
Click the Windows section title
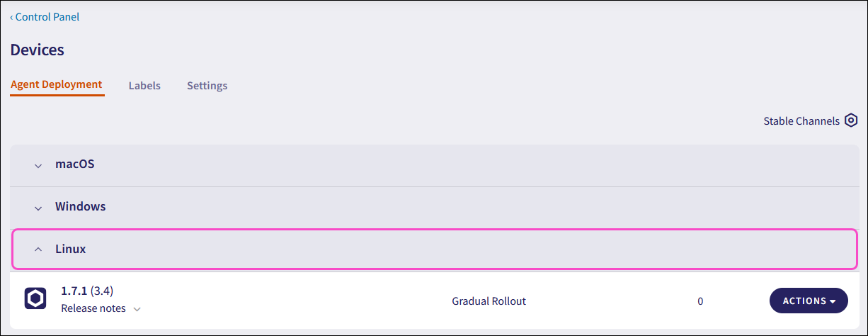click(x=81, y=207)
